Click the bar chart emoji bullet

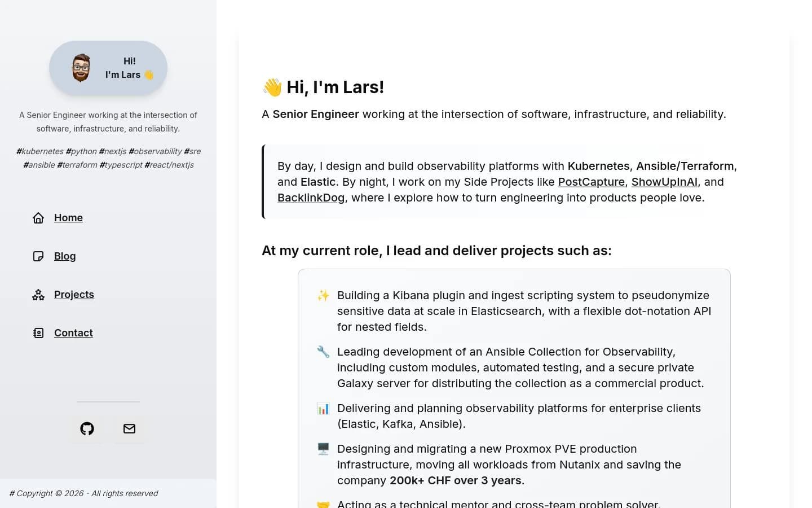point(323,408)
